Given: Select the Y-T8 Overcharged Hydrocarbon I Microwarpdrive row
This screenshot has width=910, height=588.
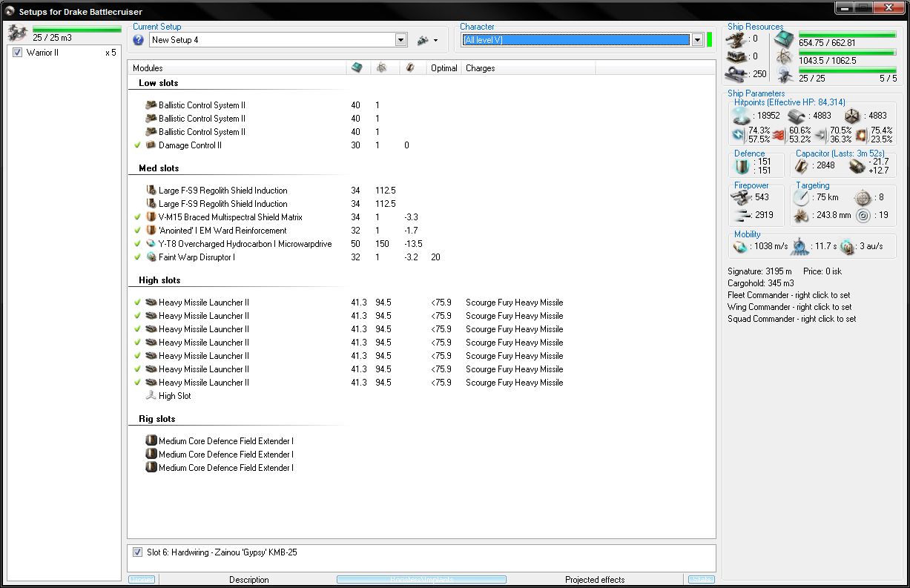Looking at the screenshot, I should point(421,244).
